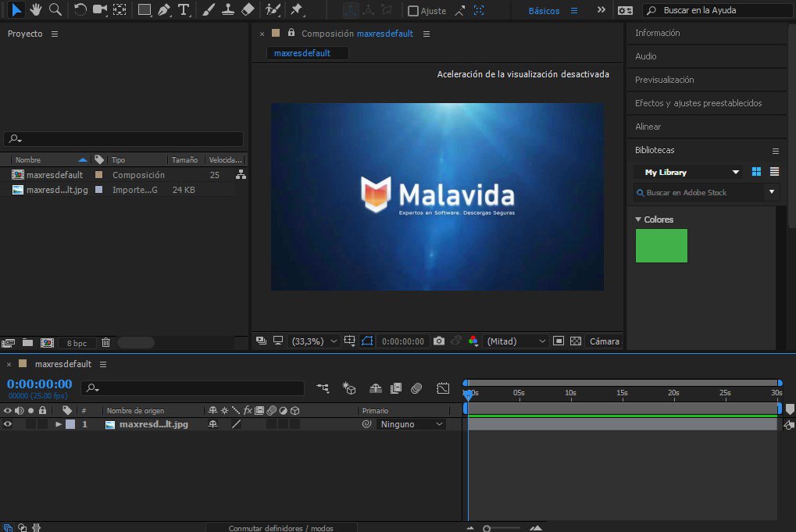Open the 33,3% magnification dropdown

coord(314,341)
